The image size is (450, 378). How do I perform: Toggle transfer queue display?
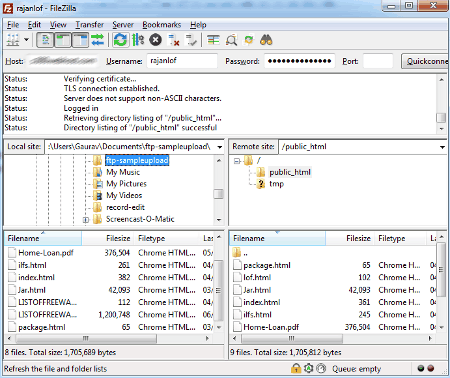98,40
